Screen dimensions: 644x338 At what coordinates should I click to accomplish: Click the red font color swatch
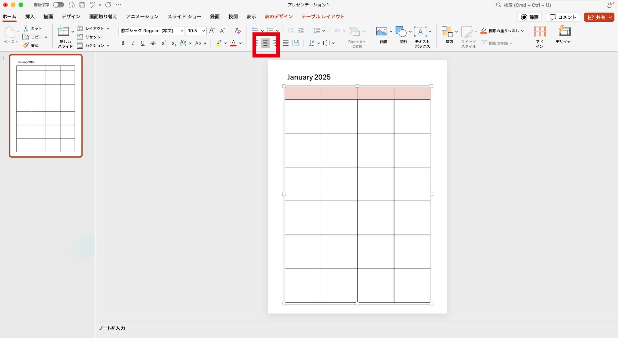click(233, 43)
